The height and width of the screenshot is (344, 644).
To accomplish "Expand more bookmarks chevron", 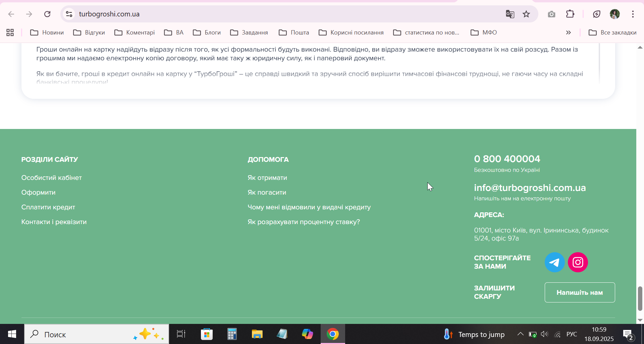I will (568, 32).
